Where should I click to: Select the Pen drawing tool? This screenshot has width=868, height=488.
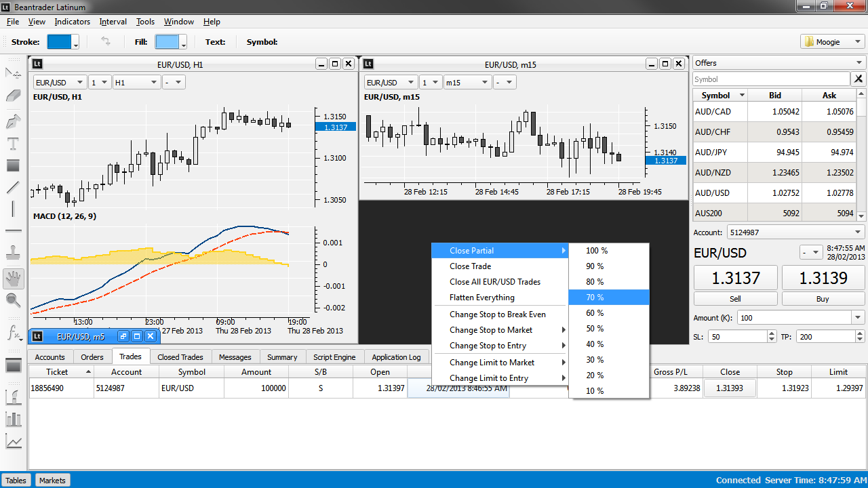[13, 122]
